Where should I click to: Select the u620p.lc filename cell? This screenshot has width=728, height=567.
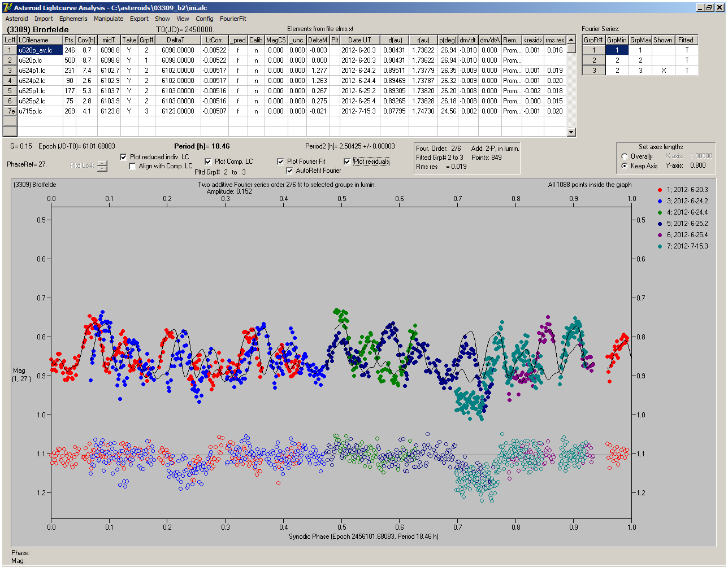[40, 60]
